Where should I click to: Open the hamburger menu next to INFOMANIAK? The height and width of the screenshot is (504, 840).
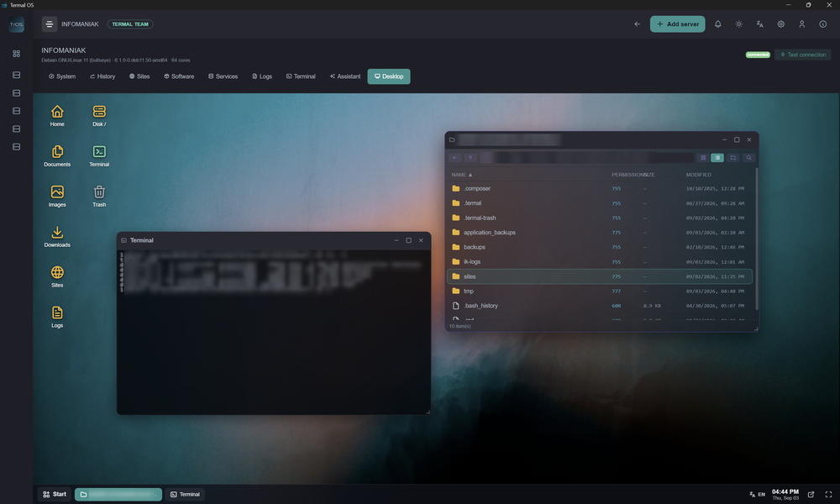[x=50, y=24]
